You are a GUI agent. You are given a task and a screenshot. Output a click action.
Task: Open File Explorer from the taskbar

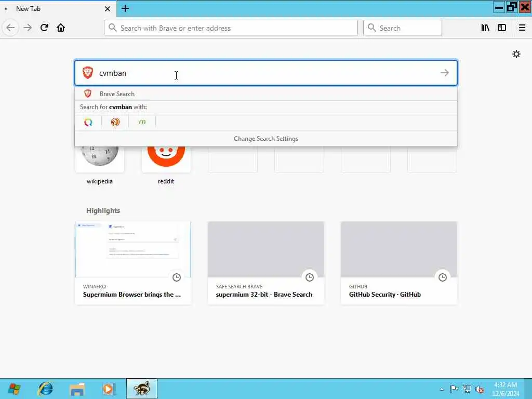click(x=77, y=389)
